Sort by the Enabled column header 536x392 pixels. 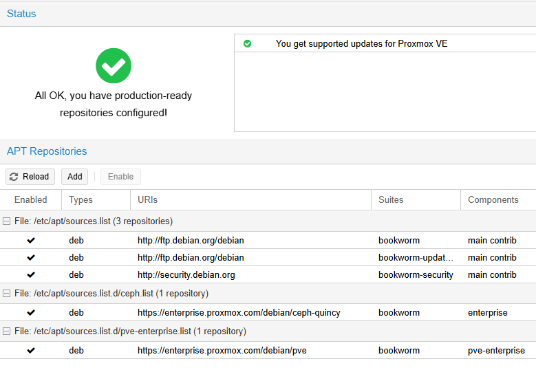tap(31, 200)
